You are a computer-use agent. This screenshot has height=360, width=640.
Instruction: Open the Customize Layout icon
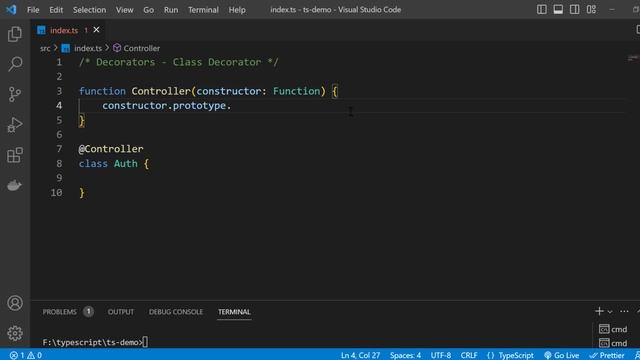click(591, 9)
